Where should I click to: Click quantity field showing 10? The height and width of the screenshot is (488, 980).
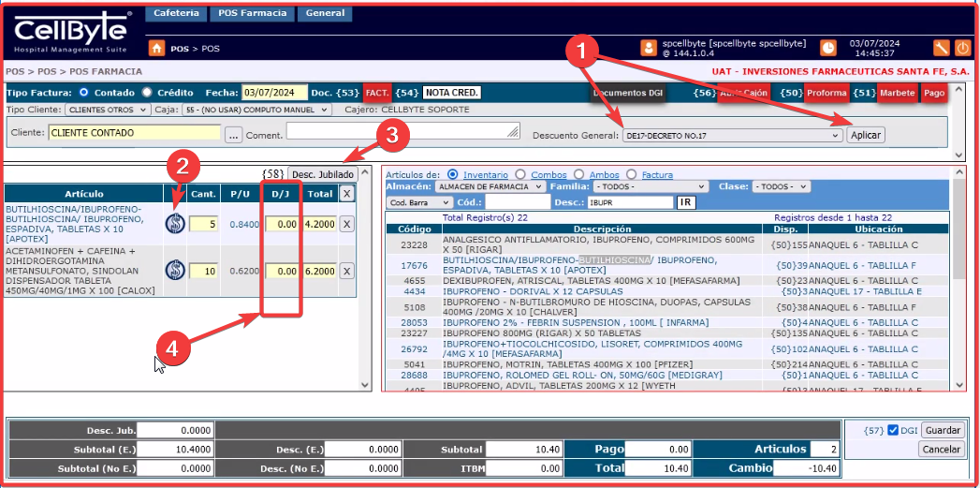click(x=204, y=271)
